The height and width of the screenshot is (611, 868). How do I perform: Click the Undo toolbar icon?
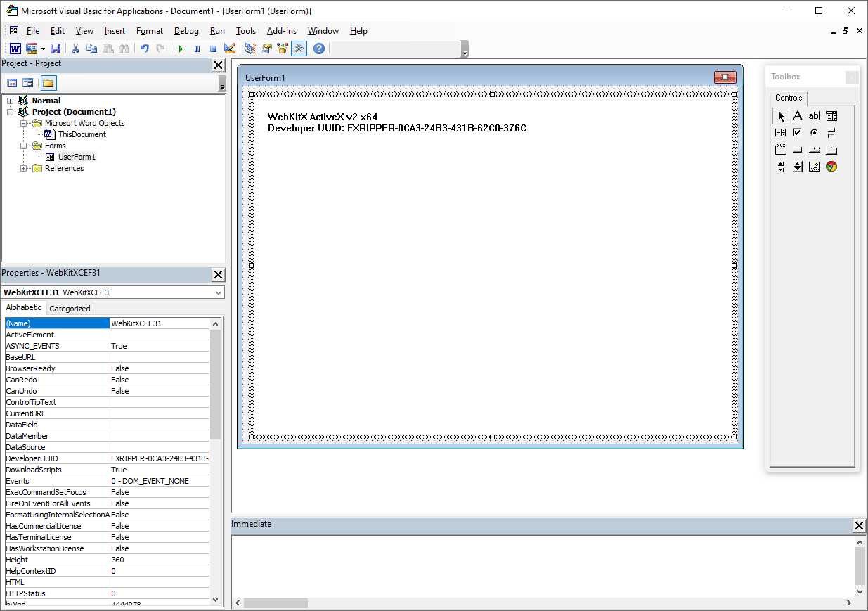pos(144,49)
